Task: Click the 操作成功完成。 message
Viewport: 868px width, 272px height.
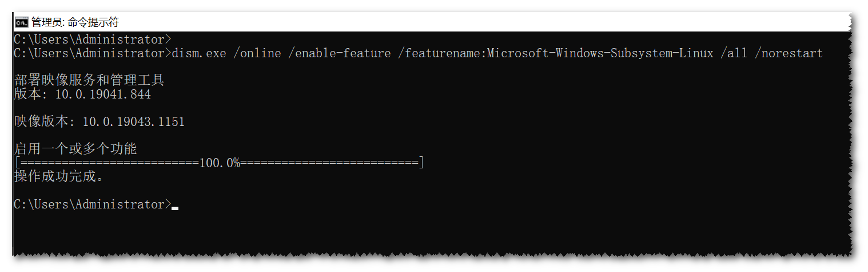Action: 58,177
